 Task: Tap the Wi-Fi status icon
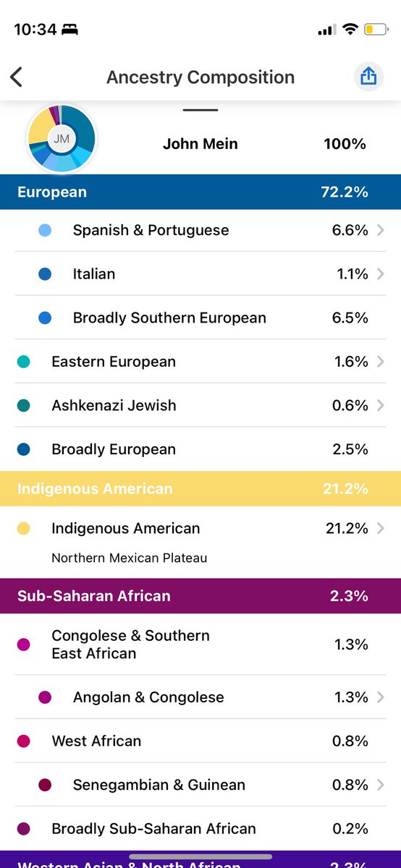[x=350, y=30]
